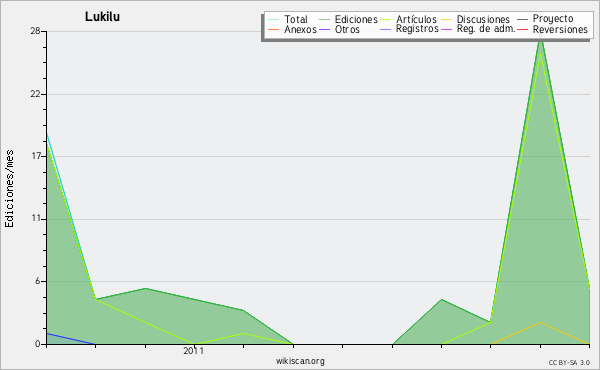600x370 pixels.
Task: Click the CC BY-SA 3.0 license text
Action: tap(569, 363)
